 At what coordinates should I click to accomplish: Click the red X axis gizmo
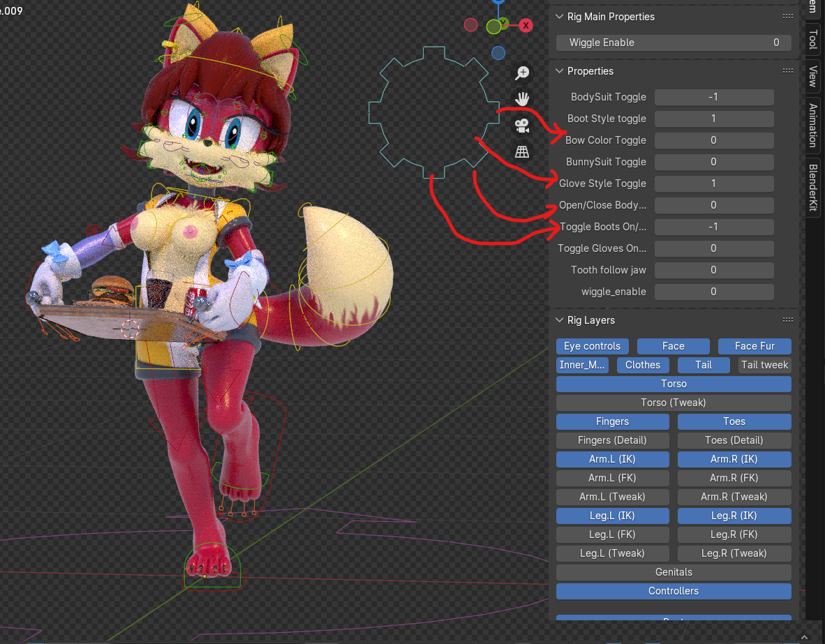point(525,25)
